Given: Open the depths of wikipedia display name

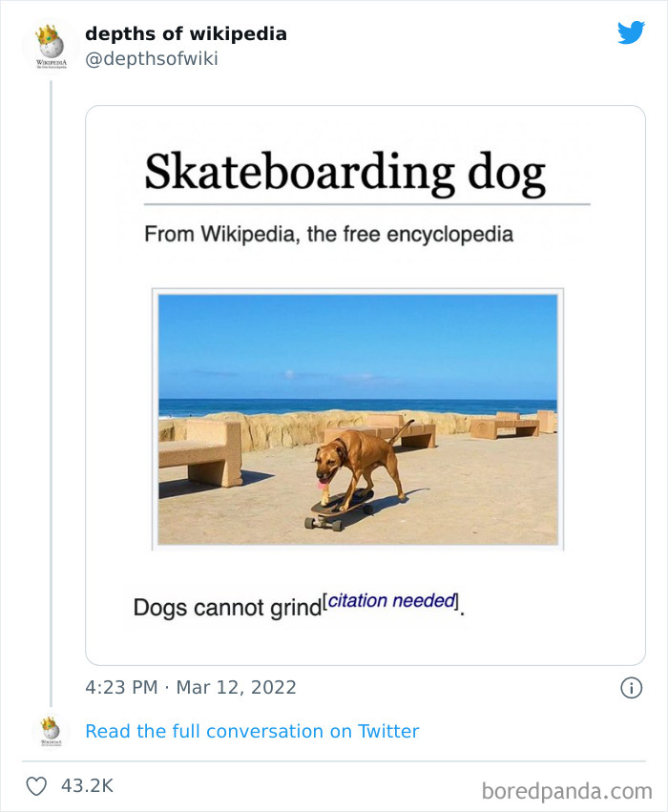Looking at the screenshot, I should (x=185, y=33).
